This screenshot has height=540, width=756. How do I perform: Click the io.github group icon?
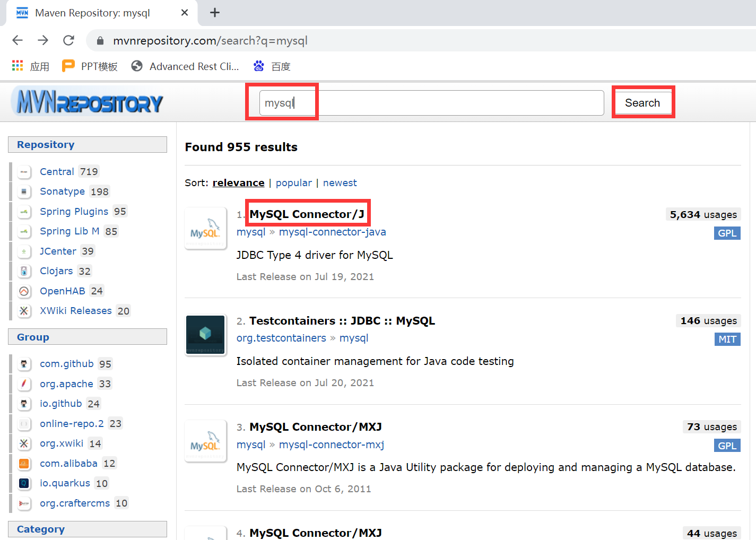pyautogui.click(x=24, y=404)
